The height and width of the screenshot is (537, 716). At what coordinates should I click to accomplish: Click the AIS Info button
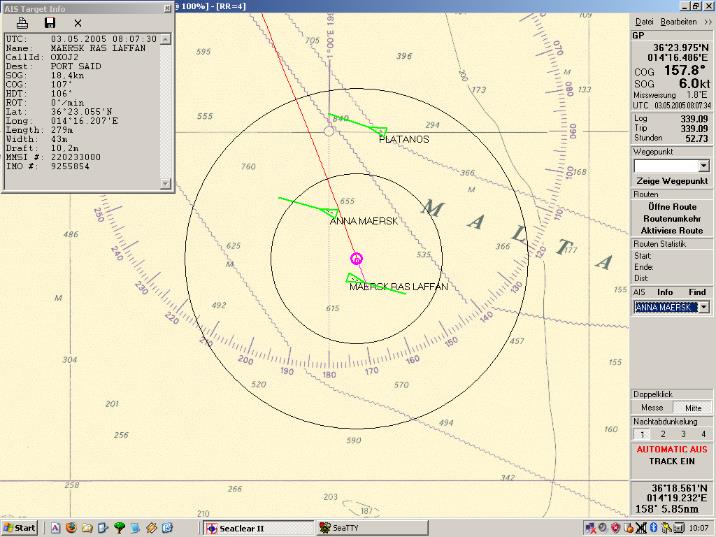[x=664, y=292]
